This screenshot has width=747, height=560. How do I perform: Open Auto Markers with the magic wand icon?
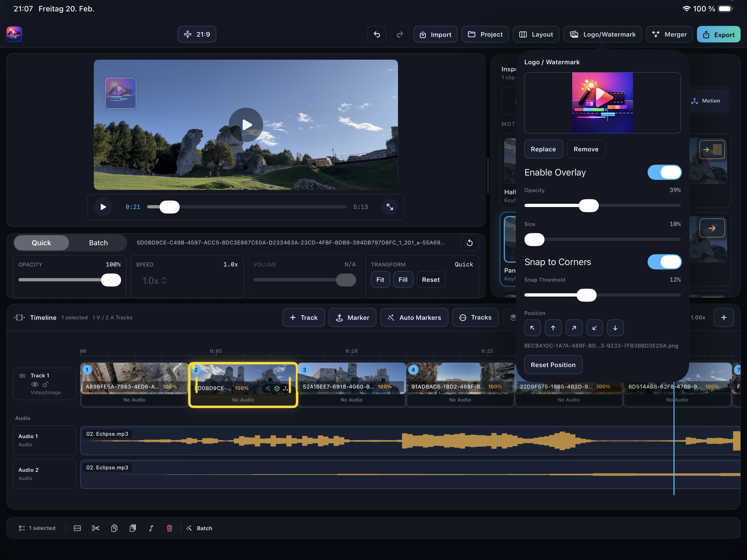coord(414,317)
